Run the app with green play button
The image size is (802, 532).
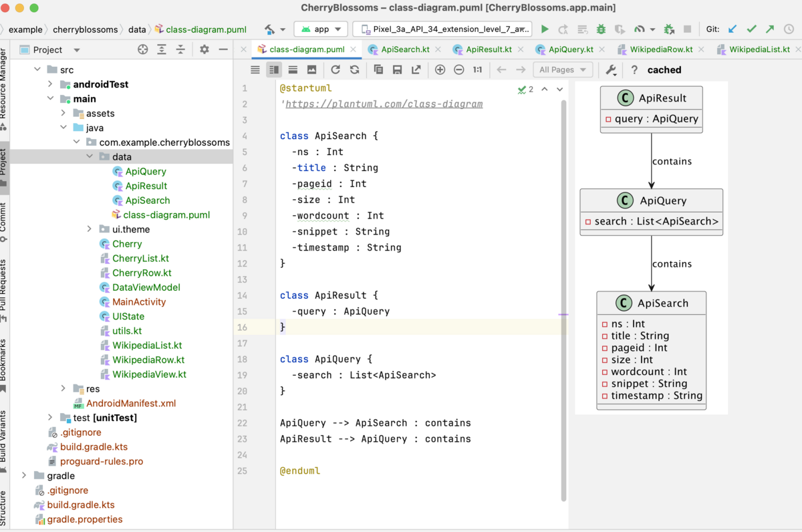tap(545, 29)
